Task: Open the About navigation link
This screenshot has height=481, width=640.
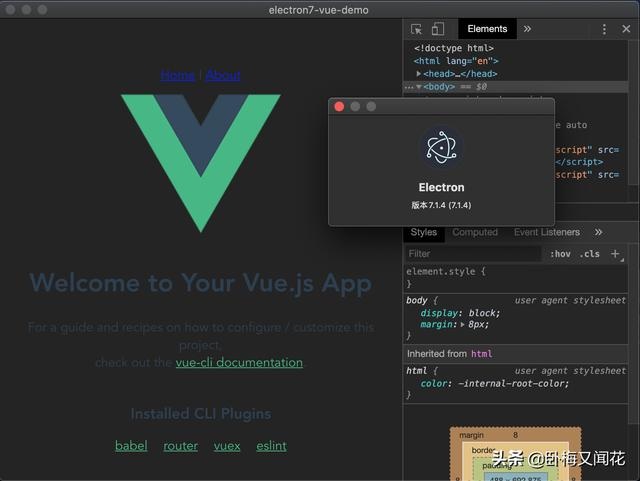Action: [223, 75]
